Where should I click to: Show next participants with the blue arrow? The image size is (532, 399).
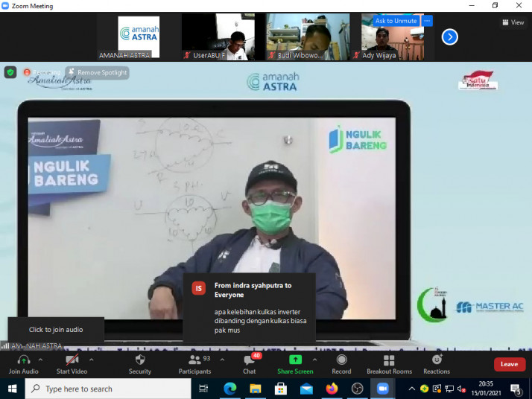(449, 36)
